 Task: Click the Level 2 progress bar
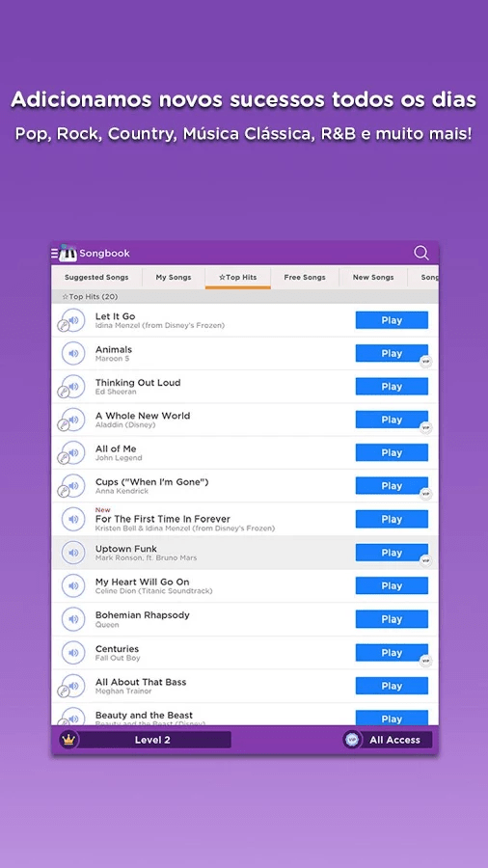[152, 740]
